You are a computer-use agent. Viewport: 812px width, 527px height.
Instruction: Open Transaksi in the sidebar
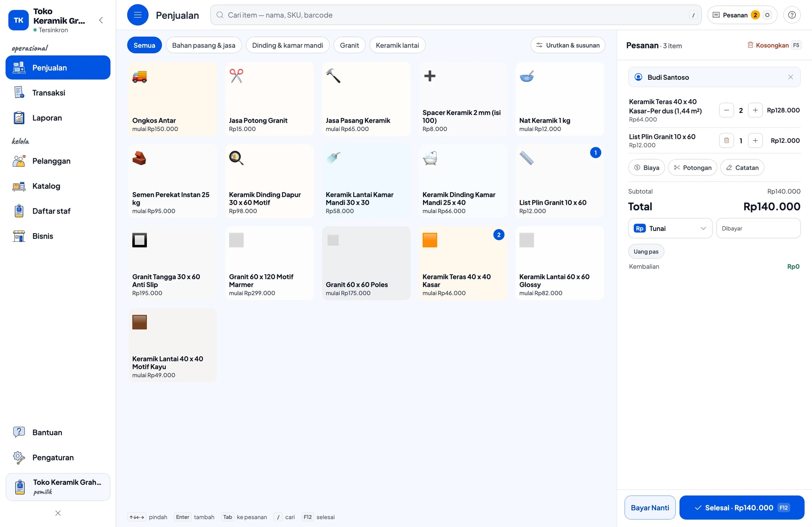[x=58, y=93]
